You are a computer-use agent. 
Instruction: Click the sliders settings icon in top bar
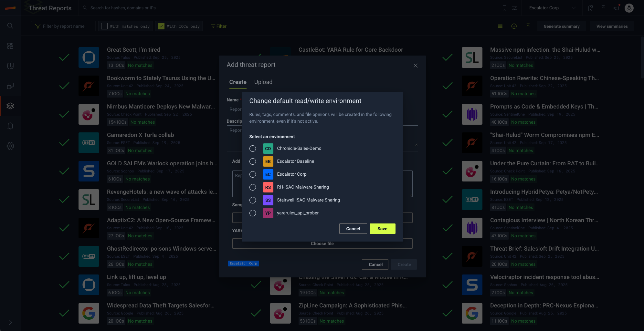click(x=515, y=8)
